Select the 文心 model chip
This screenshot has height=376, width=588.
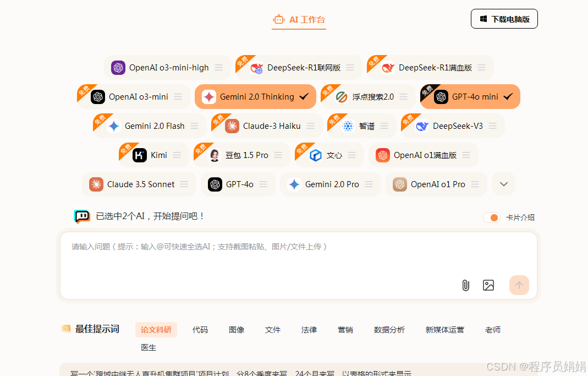(x=329, y=155)
